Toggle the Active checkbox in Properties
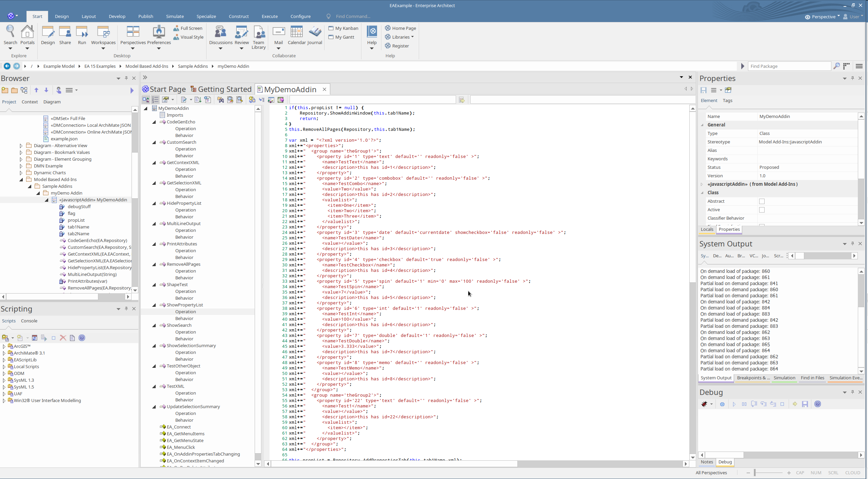The width and height of the screenshot is (868, 479). click(x=762, y=210)
